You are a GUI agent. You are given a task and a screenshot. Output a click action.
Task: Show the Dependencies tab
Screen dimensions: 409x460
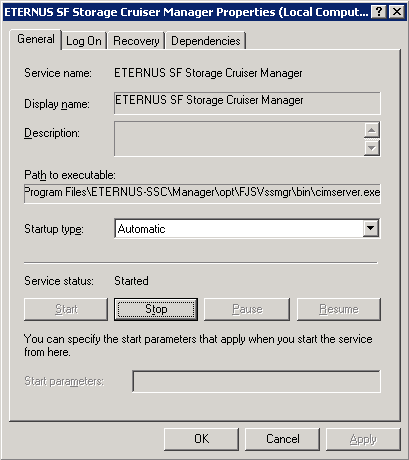pyautogui.click(x=206, y=41)
